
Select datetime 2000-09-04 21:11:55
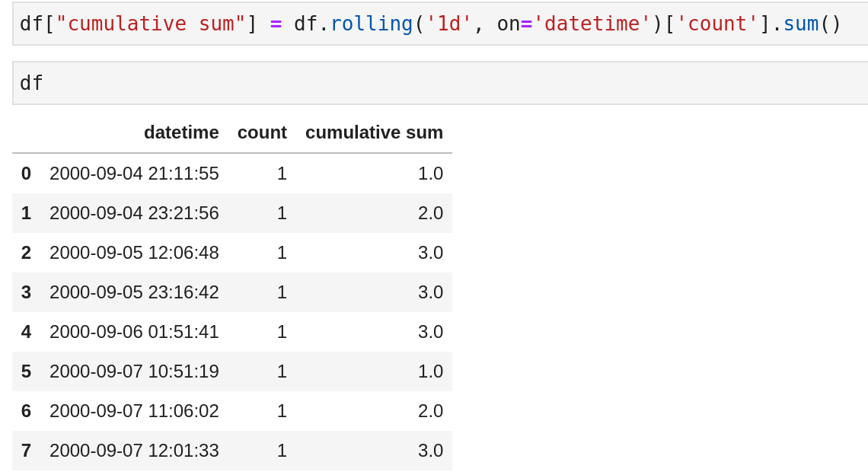pyautogui.click(x=135, y=174)
